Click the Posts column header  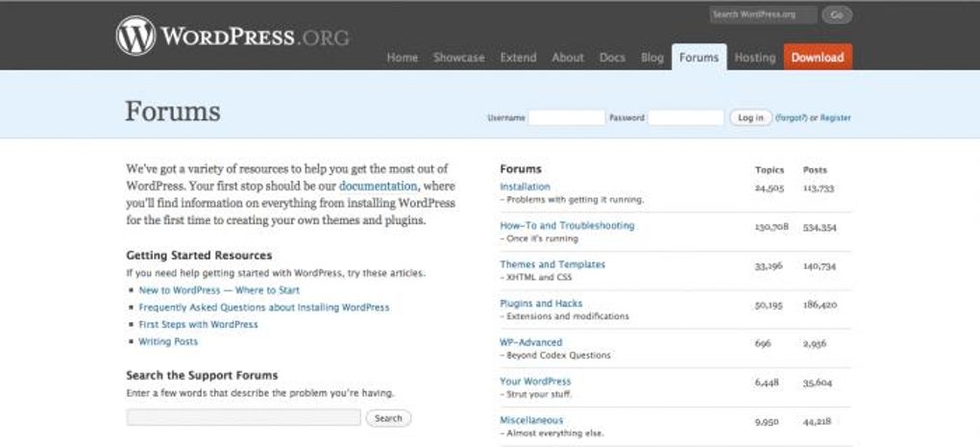815,170
